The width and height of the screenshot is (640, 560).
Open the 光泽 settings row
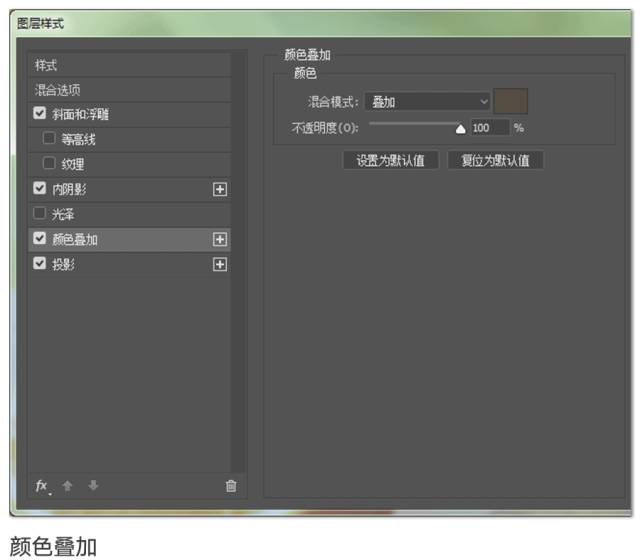[x=129, y=214]
